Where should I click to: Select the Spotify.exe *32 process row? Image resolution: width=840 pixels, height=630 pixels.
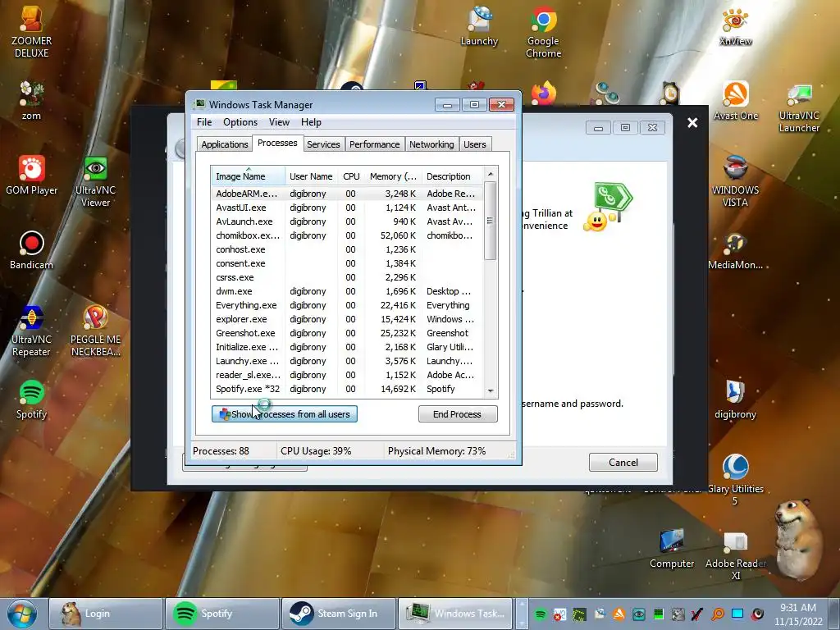(x=347, y=388)
